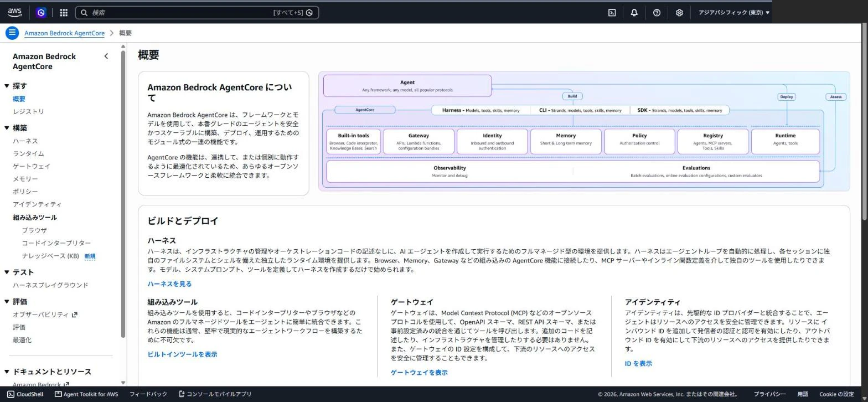Open ハーネス in the sidebar
868x402 pixels.
click(25, 141)
